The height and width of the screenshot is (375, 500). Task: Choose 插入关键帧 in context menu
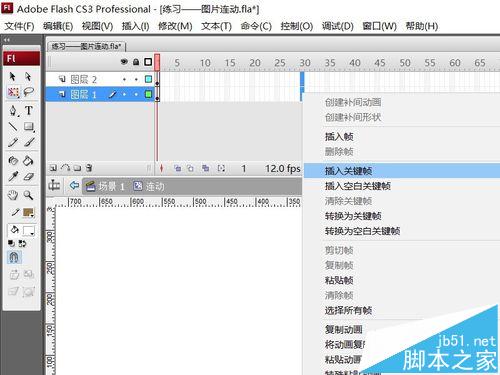pyautogui.click(x=402, y=171)
